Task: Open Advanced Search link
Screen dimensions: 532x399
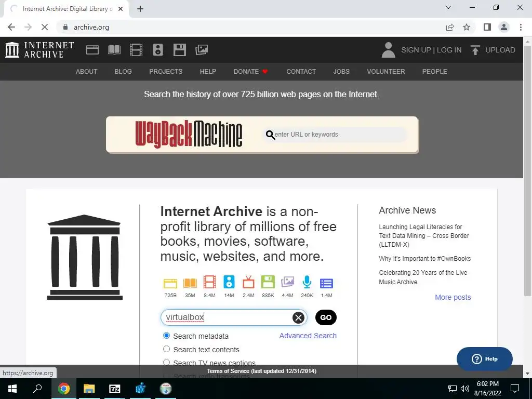Action: [308, 336]
